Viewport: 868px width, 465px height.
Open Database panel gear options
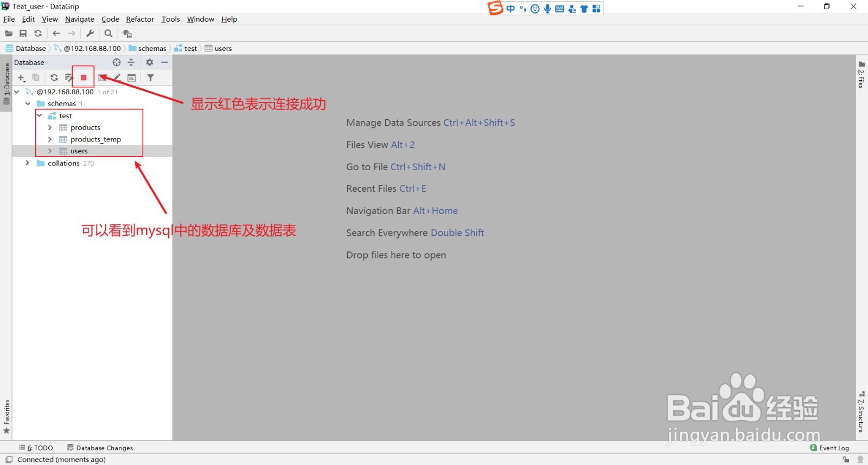[x=150, y=62]
